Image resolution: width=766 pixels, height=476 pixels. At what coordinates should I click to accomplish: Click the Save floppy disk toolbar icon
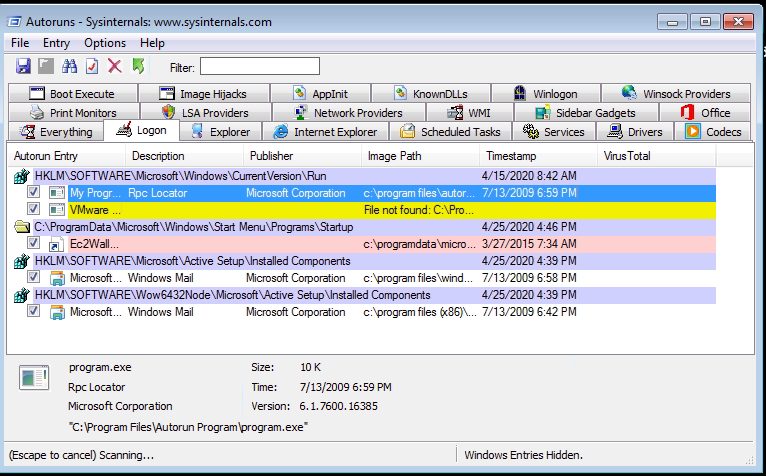point(23,67)
